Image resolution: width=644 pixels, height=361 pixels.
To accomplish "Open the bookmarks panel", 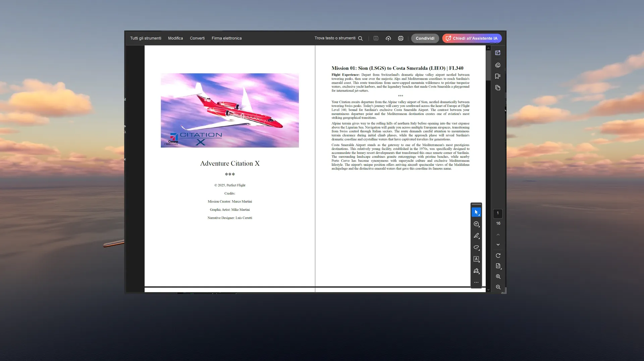I will (x=498, y=76).
